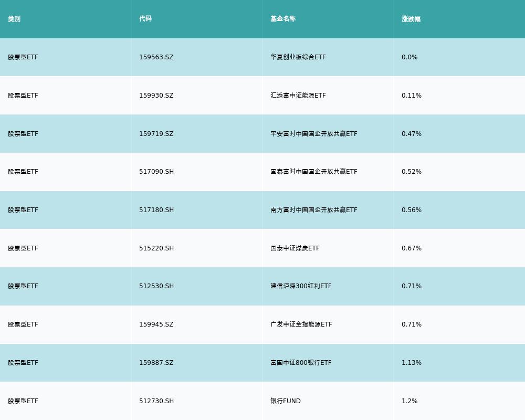Click 股票型ETF in the 159887.SZ row
This screenshot has height=420, width=525.
tap(23, 363)
